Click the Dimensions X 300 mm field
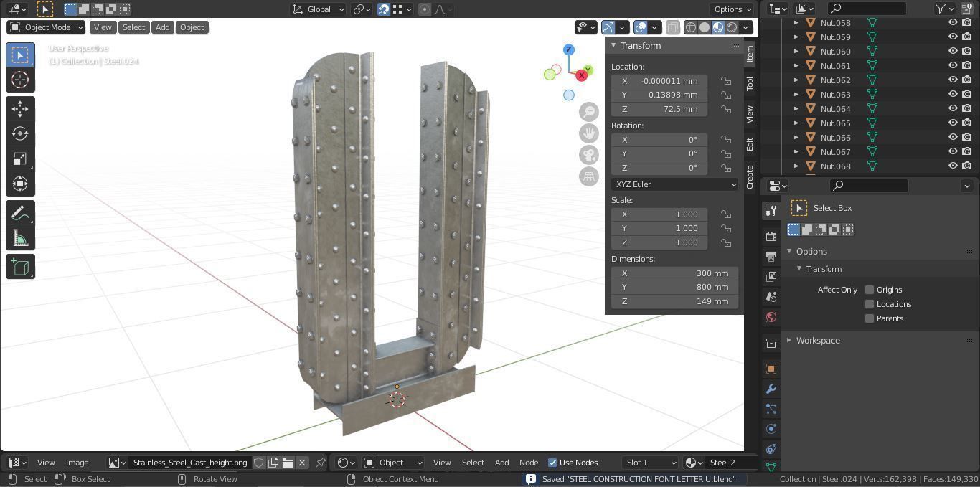The width and height of the screenshot is (980, 487). click(x=674, y=273)
